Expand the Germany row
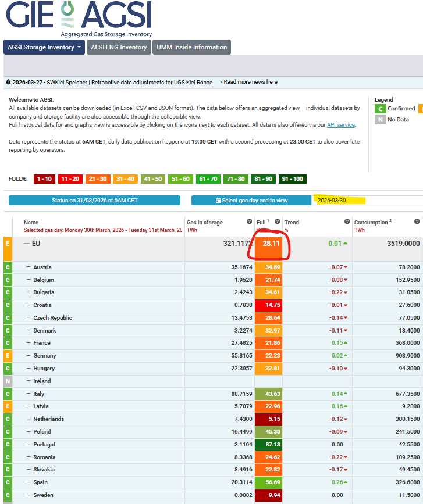The height and width of the screenshot is (504, 423). pyautogui.click(x=29, y=356)
